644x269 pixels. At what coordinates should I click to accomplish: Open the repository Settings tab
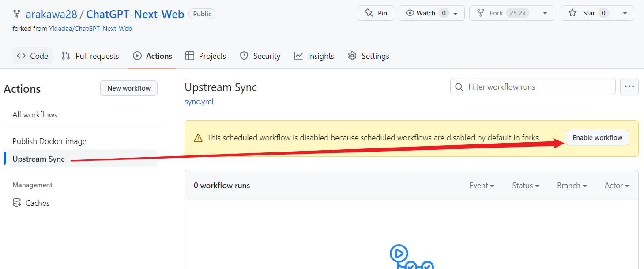coord(369,56)
